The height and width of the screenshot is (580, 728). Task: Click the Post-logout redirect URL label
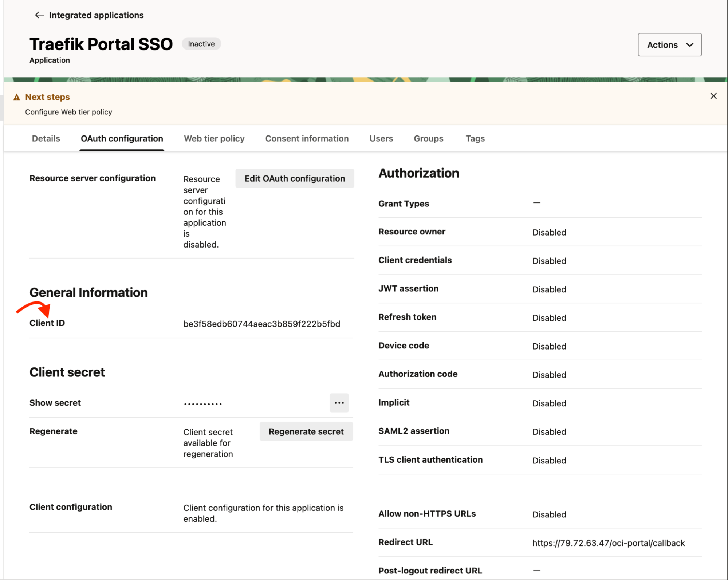pyautogui.click(x=430, y=571)
